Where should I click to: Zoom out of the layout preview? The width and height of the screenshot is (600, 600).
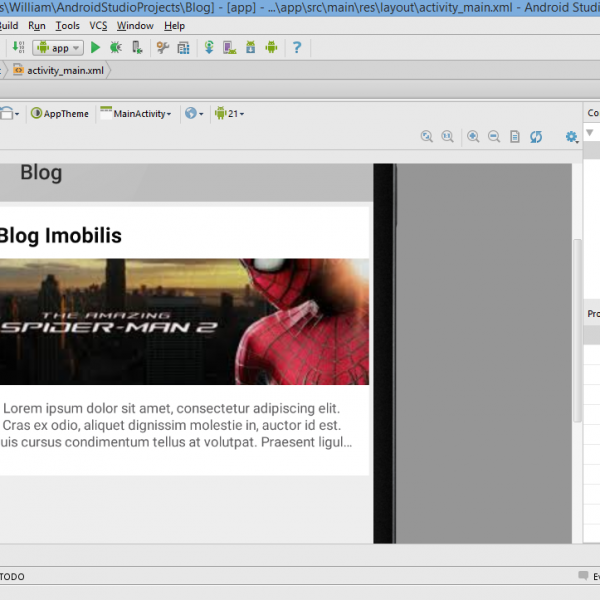pos(494,137)
